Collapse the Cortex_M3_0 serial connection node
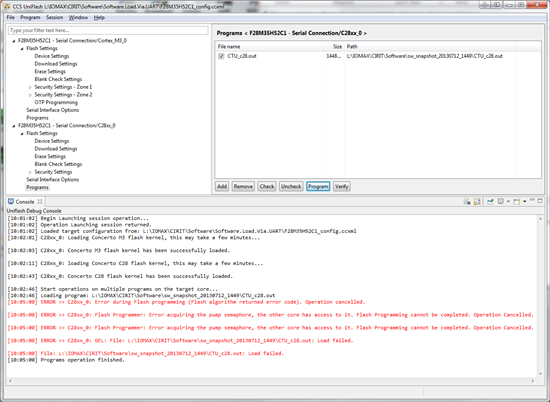The image size is (550, 402). click(14, 41)
